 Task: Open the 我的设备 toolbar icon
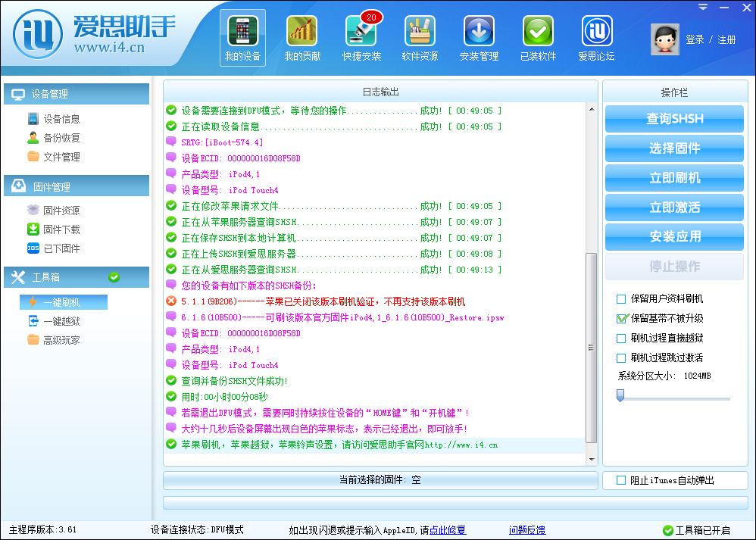pyautogui.click(x=242, y=38)
